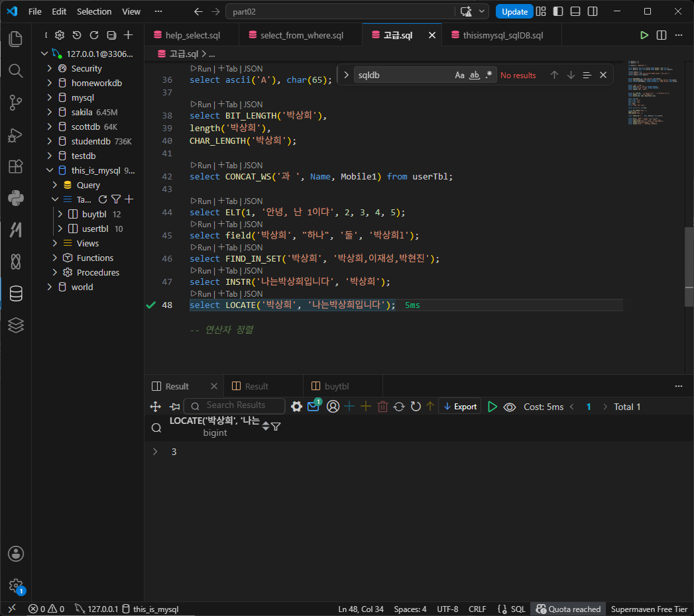The width and height of the screenshot is (694, 616).
Task: Toggle Find in Selection option
Action: click(587, 75)
